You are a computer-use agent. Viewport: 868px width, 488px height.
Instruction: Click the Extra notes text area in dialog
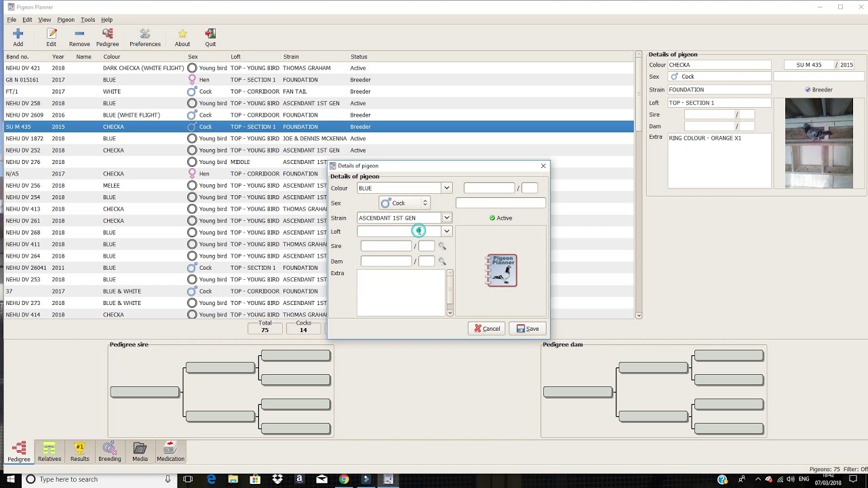[401, 293]
